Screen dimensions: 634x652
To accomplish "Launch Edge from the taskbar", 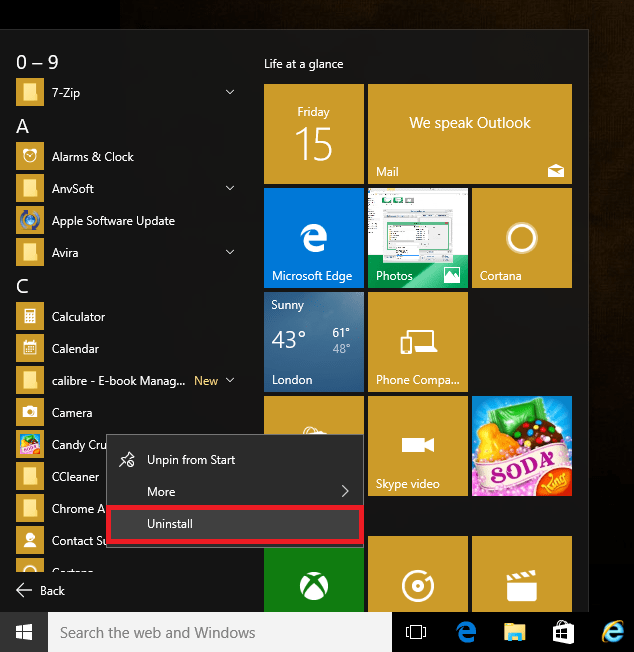I will click(466, 632).
